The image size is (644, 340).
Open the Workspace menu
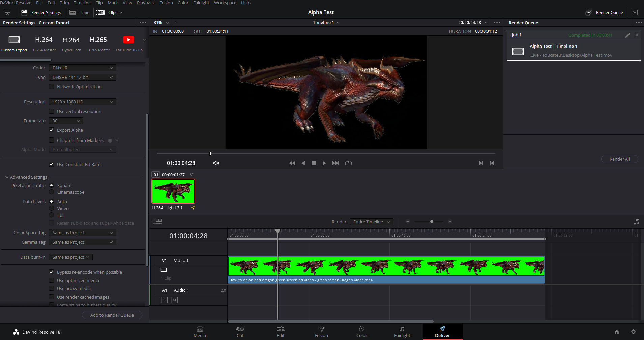[x=225, y=3]
